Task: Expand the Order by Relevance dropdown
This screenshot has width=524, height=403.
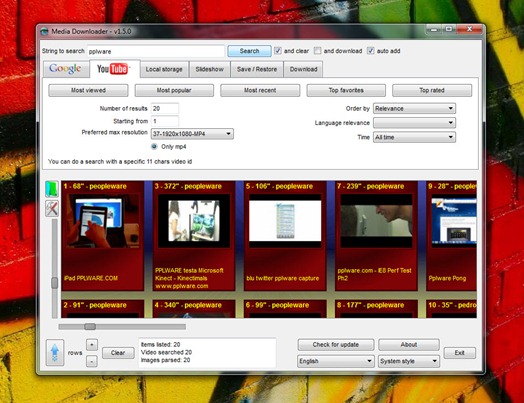Action: coord(414,108)
